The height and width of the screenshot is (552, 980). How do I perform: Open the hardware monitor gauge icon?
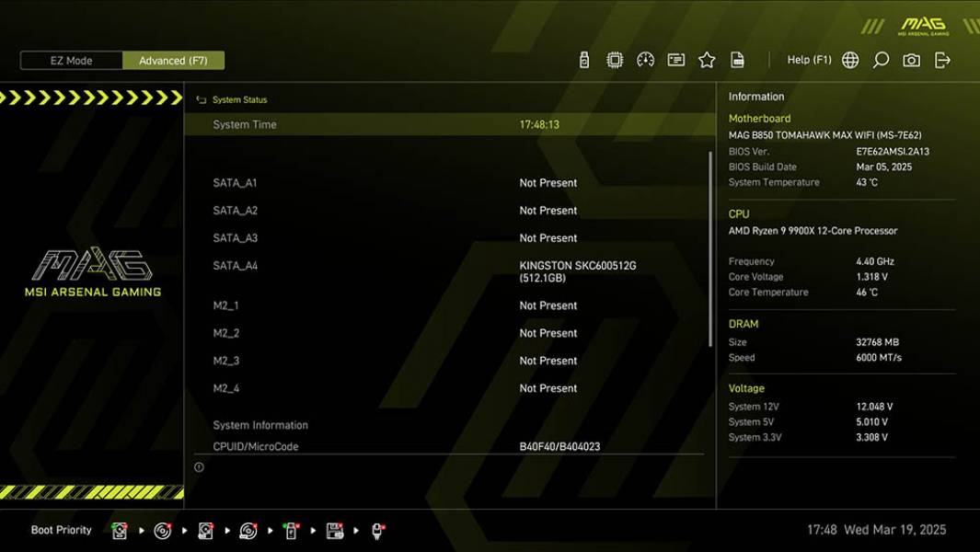645,60
